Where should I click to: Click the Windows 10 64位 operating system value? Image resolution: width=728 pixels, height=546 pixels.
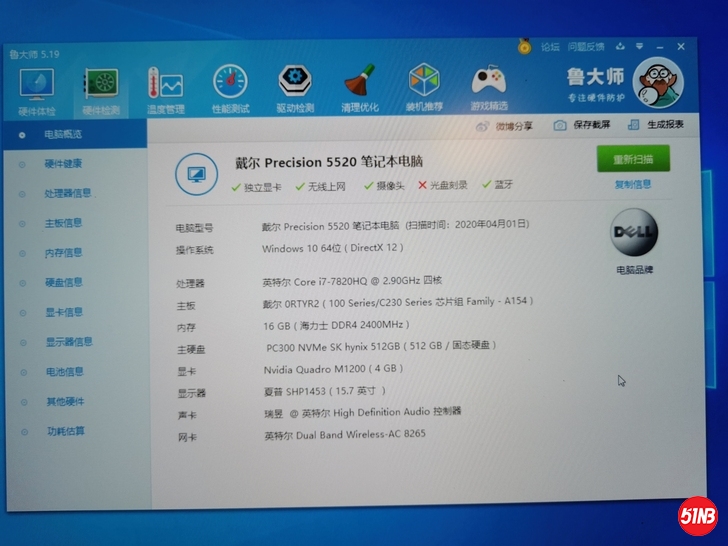pyautogui.click(x=332, y=248)
